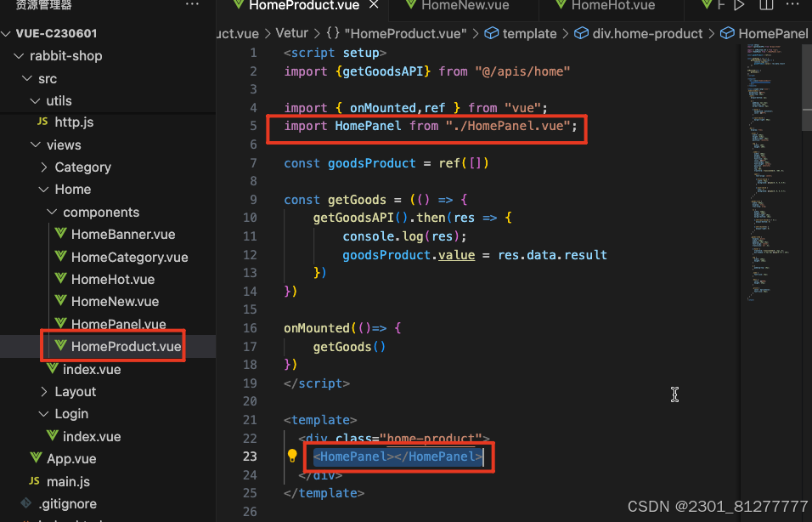Open http.js file
Image resolution: width=812 pixels, height=522 pixels.
tap(74, 122)
